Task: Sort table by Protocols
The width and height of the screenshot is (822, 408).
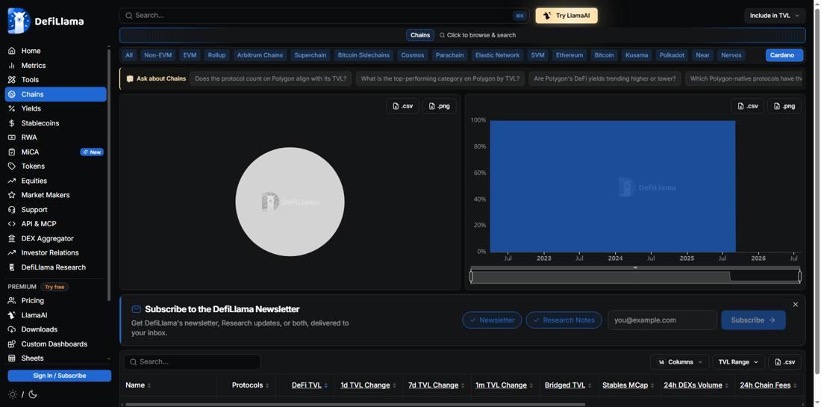Action: (250, 385)
